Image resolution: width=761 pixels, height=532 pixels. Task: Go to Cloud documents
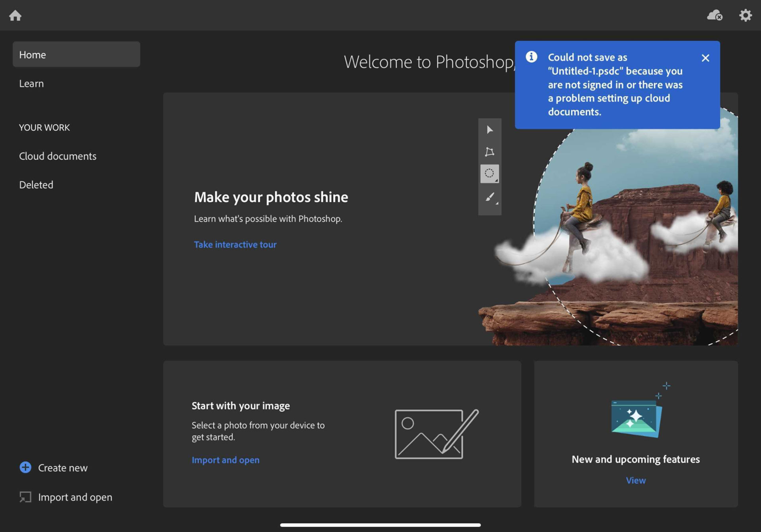click(57, 156)
